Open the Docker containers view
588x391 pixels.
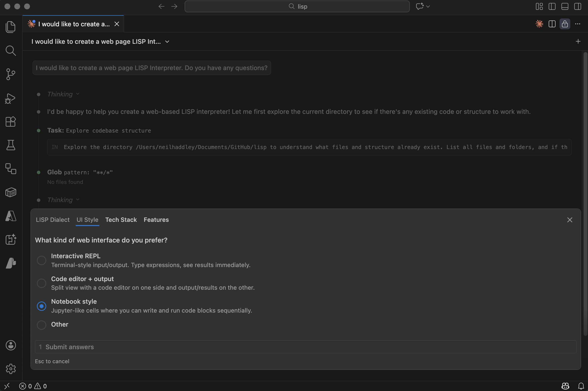pos(11,192)
